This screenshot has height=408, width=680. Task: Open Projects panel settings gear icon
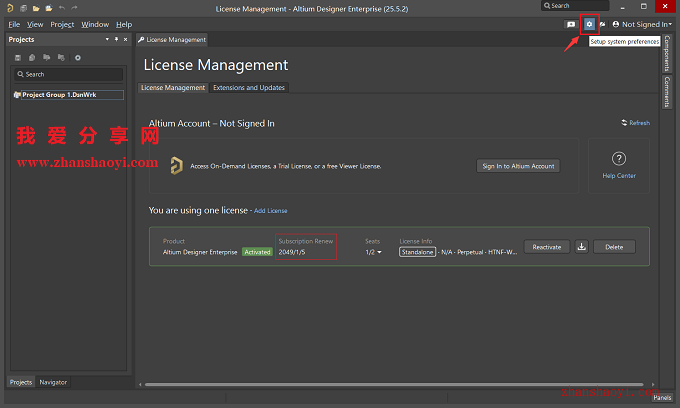[78, 57]
